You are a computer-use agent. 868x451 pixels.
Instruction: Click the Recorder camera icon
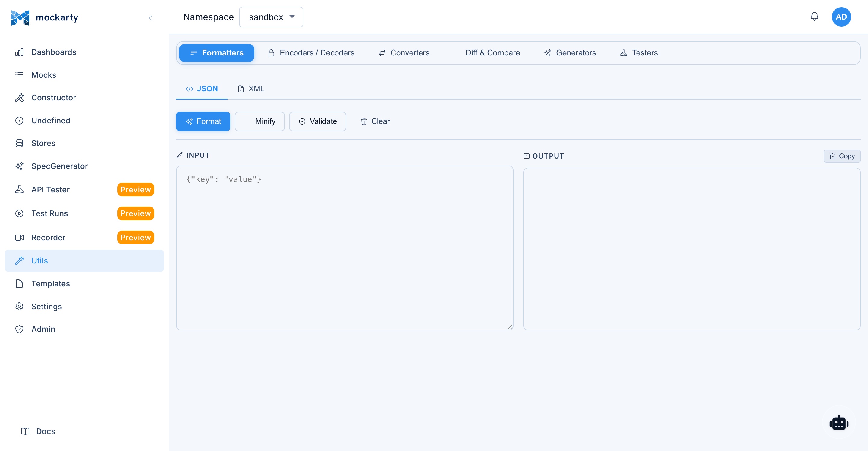(19, 238)
